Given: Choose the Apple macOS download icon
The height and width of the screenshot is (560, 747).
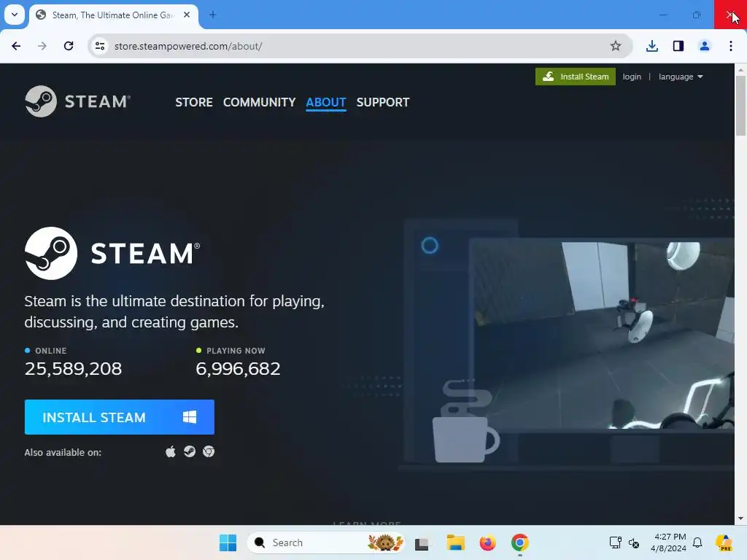Looking at the screenshot, I should coord(171,451).
